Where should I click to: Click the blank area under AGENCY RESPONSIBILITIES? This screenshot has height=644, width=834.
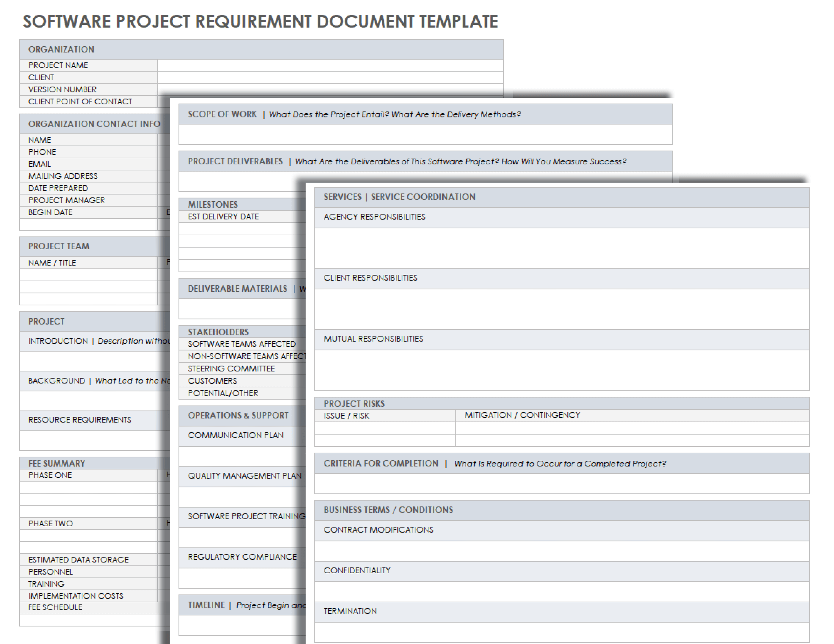click(562, 248)
